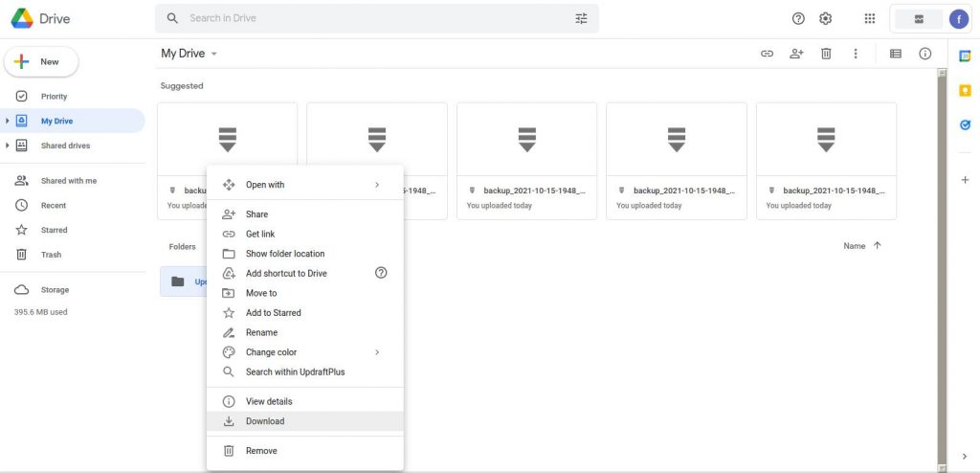Click the account avatar 'f'
Viewport: 980px width, 473px height.
[x=959, y=19]
